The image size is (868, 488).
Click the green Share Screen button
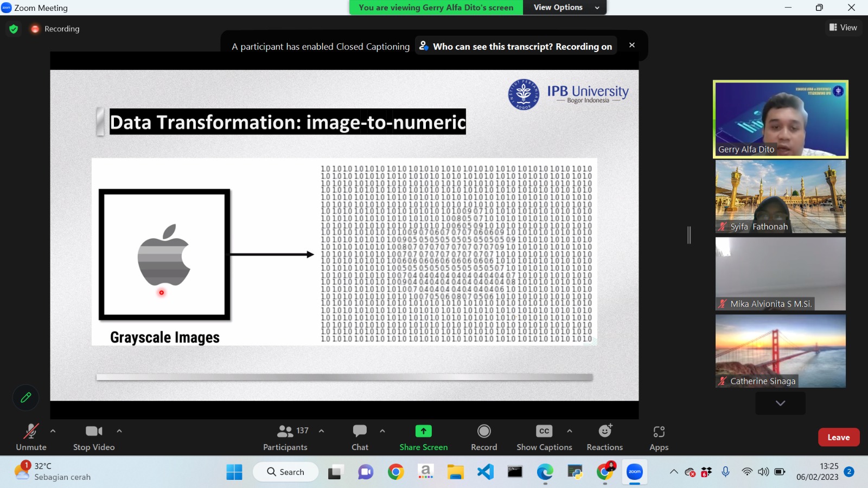click(424, 438)
